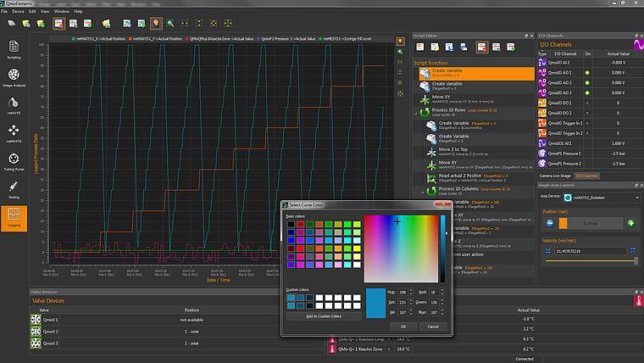Click the velocity slider under Velocity field

click(591, 260)
